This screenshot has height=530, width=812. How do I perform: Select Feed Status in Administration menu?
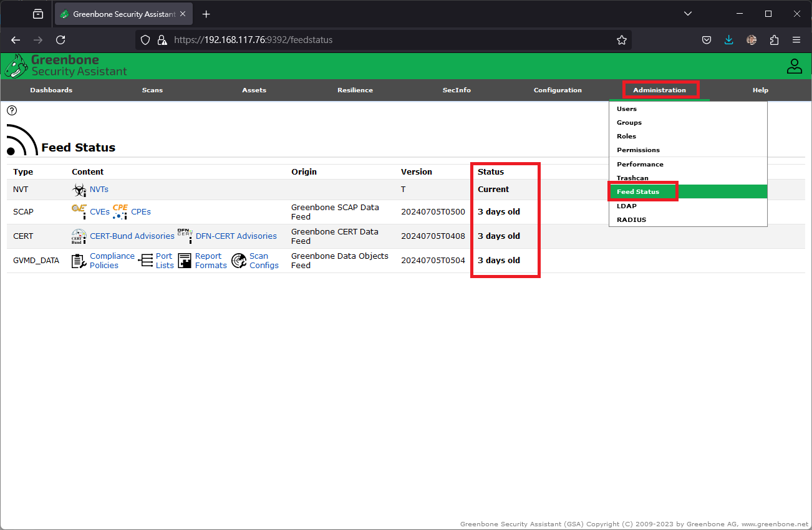click(688, 192)
